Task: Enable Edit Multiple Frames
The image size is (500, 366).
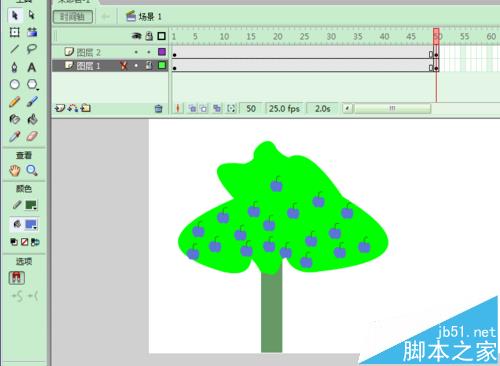Action: [x=217, y=108]
